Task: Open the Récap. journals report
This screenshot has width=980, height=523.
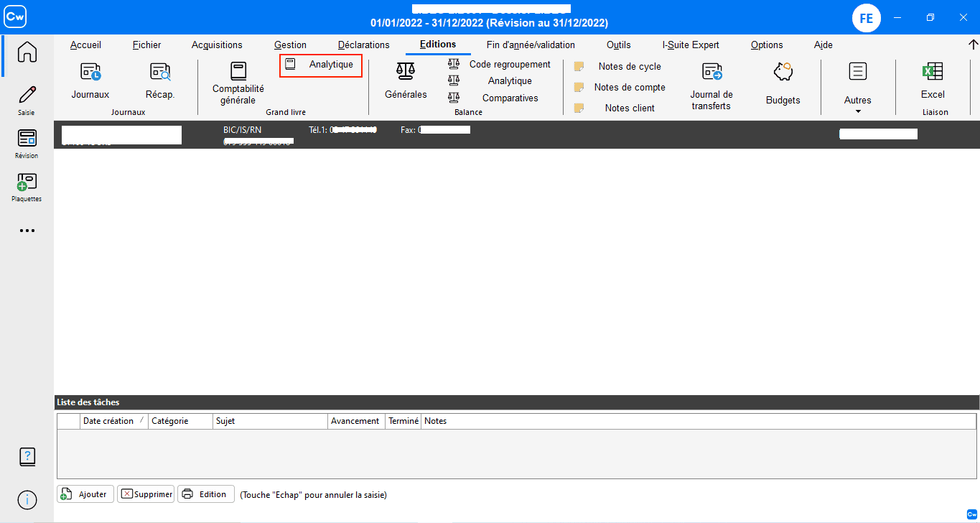Action: tap(160, 80)
